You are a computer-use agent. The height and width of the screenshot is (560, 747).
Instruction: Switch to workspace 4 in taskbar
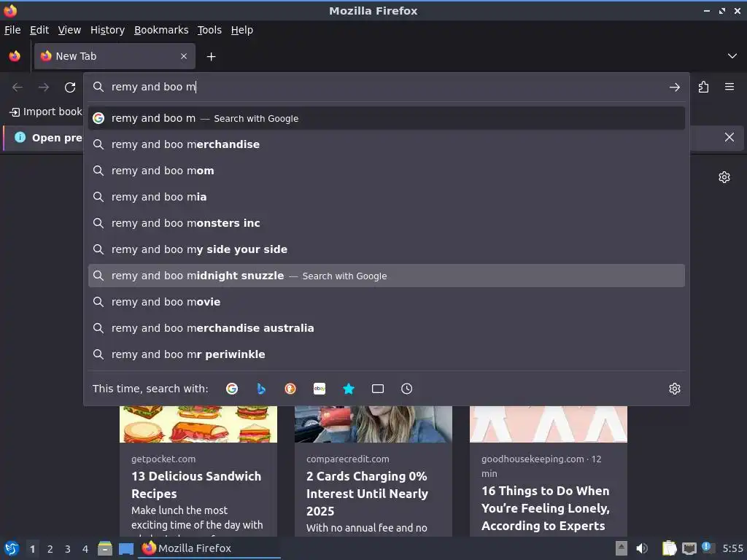click(85, 549)
